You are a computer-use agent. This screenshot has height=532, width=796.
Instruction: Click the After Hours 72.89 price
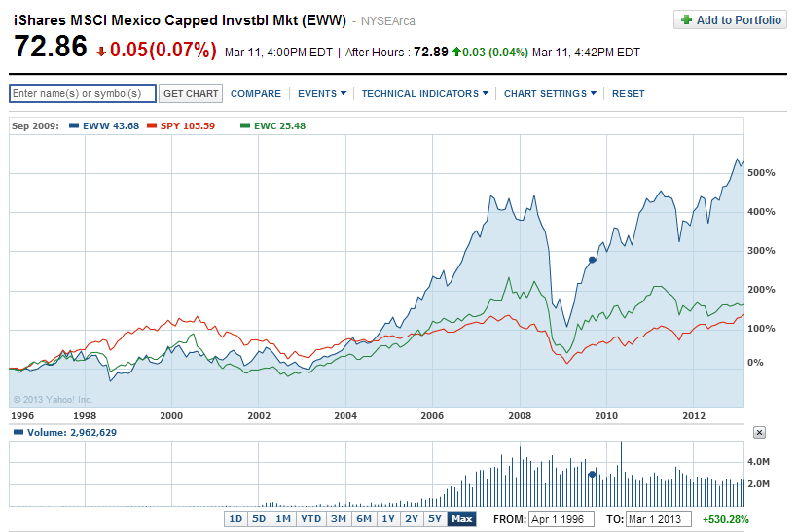(431, 52)
